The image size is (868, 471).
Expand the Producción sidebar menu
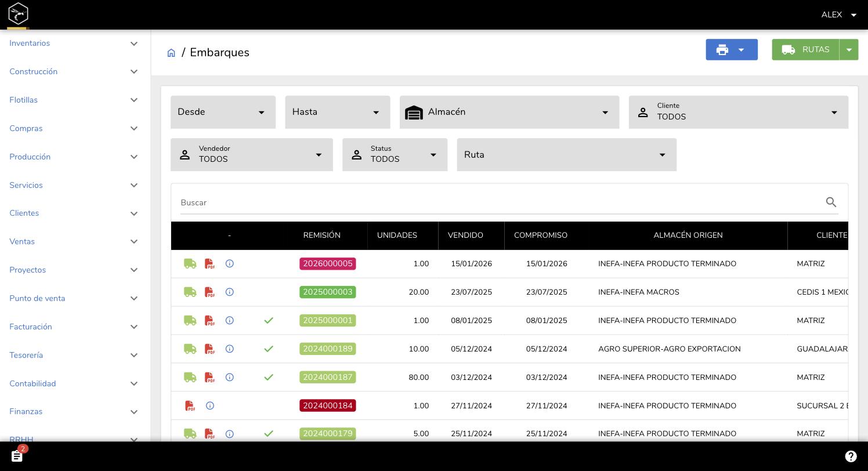click(75, 157)
